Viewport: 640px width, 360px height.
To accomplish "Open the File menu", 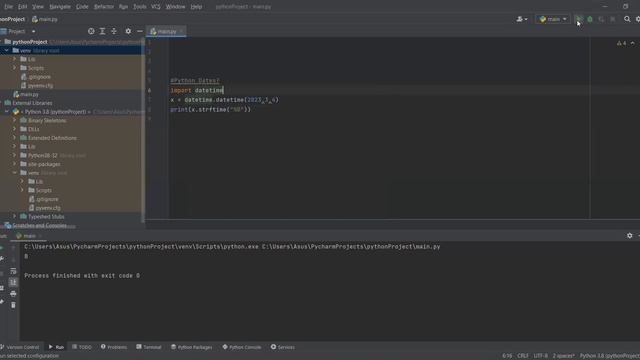I will (8, 7).
